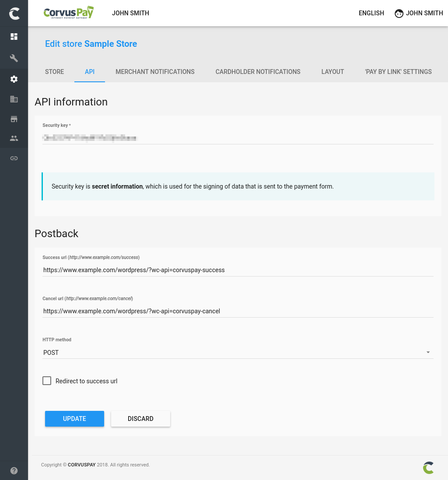
Task: Switch to the STORE tab
Action: click(54, 72)
